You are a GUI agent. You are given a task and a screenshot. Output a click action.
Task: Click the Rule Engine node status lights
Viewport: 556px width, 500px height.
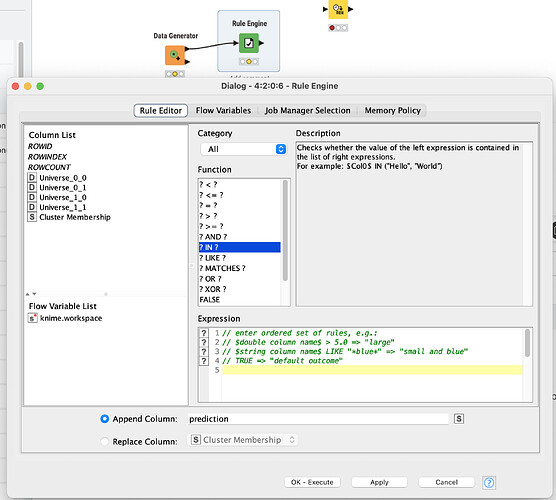249,61
